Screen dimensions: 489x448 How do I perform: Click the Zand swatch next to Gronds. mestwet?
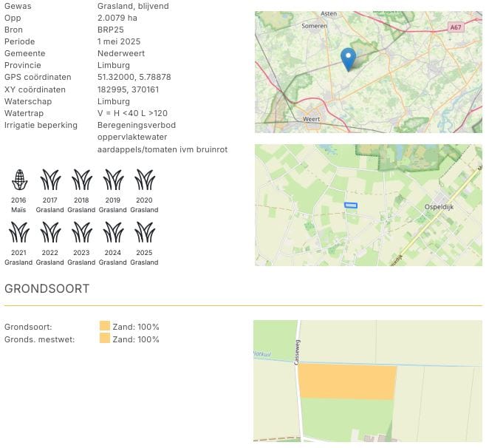(x=105, y=339)
